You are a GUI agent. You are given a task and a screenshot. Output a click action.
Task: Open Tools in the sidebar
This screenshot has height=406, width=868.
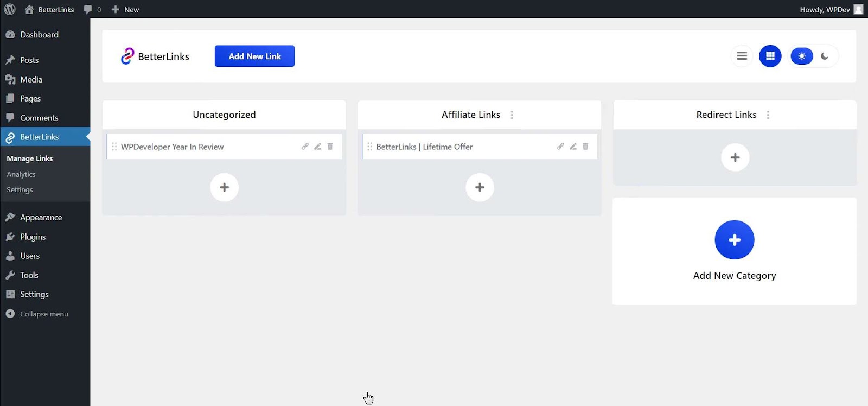click(45, 275)
